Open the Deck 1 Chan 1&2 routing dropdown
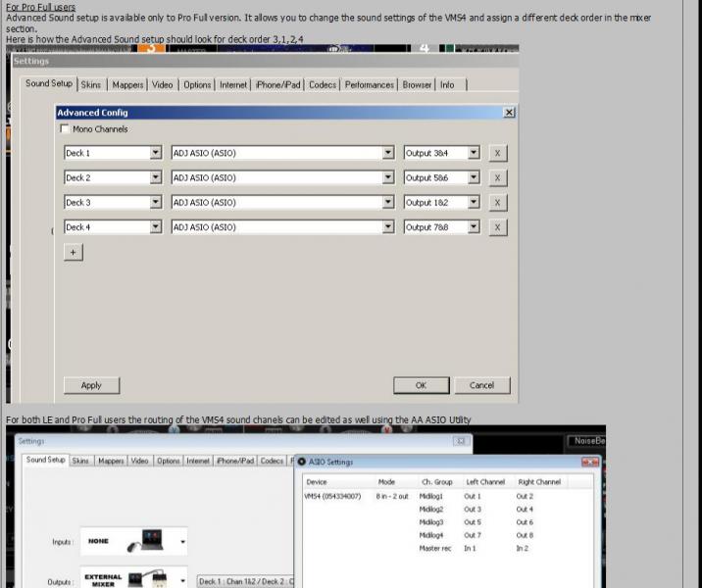The width and height of the screenshot is (702, 588). (x=246, y=581)
